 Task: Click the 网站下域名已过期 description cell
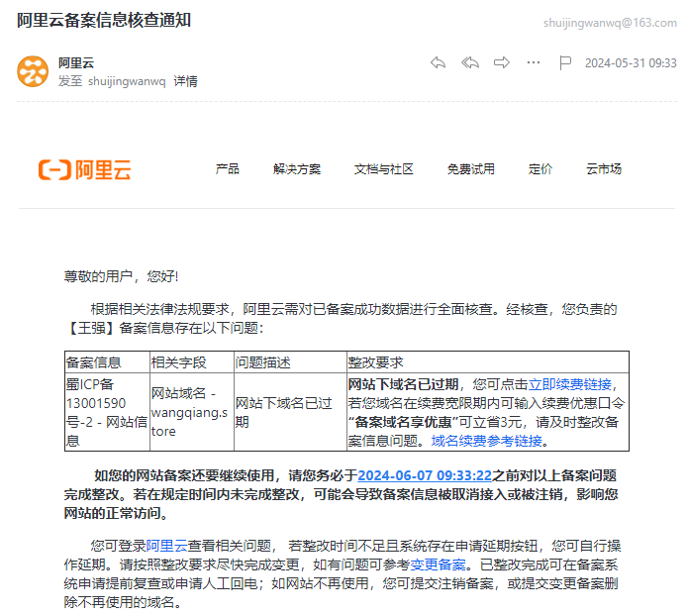(x=290, y=412)
